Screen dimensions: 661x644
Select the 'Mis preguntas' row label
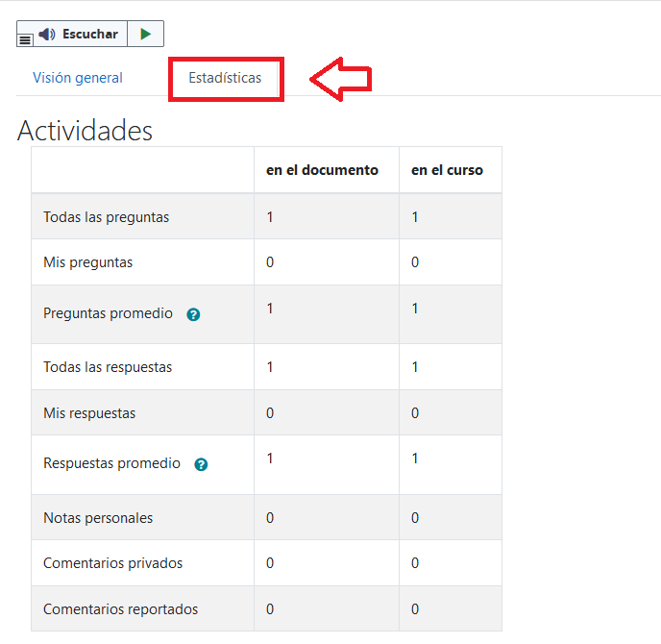(x=88, y=262)
